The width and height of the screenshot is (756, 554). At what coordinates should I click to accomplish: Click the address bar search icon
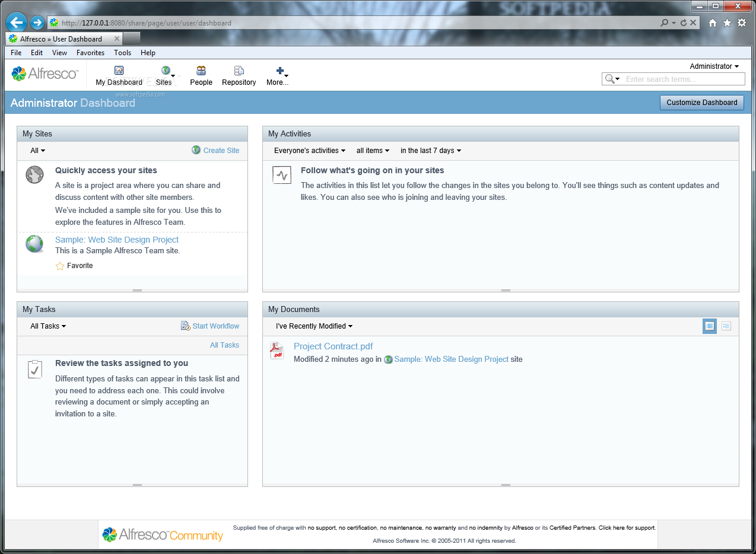click(x=665, y=23)
